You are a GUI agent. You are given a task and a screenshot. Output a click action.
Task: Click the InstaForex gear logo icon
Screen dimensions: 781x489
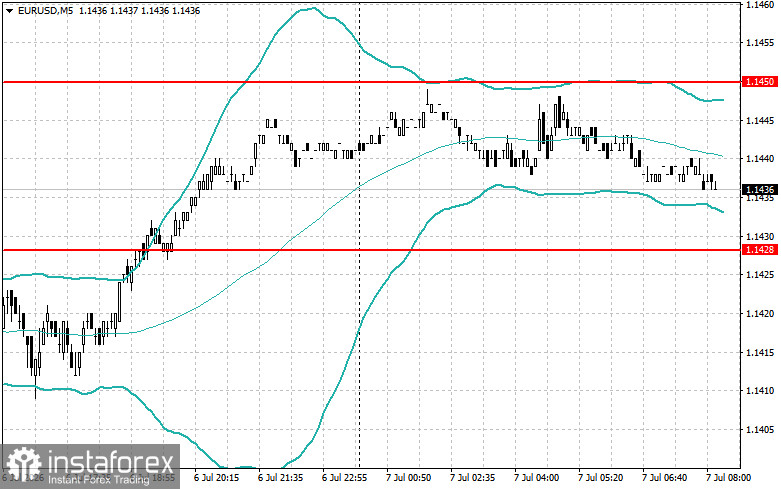pyautogui.click(x=23, y=465)
